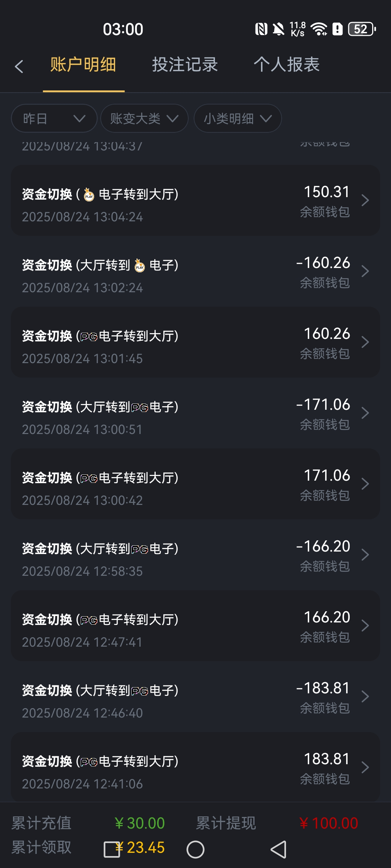Tap the WiFi status icon
This screenshot has height=868, width=391.
[319, 29]
